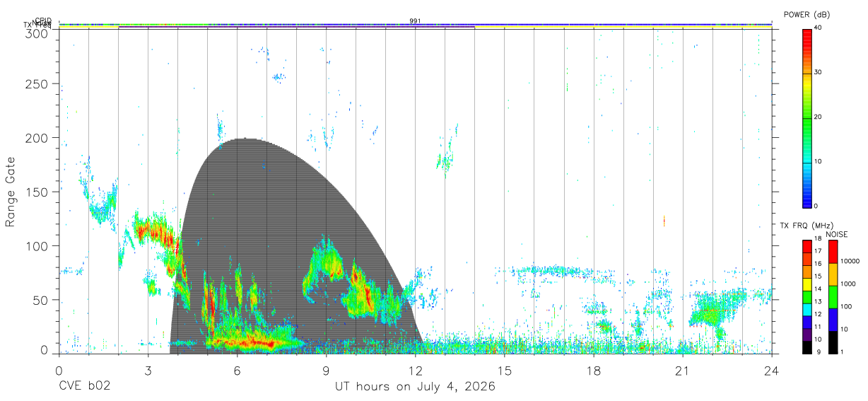Click the '150' tick on Range Gate axis

[x=37, y=192]
